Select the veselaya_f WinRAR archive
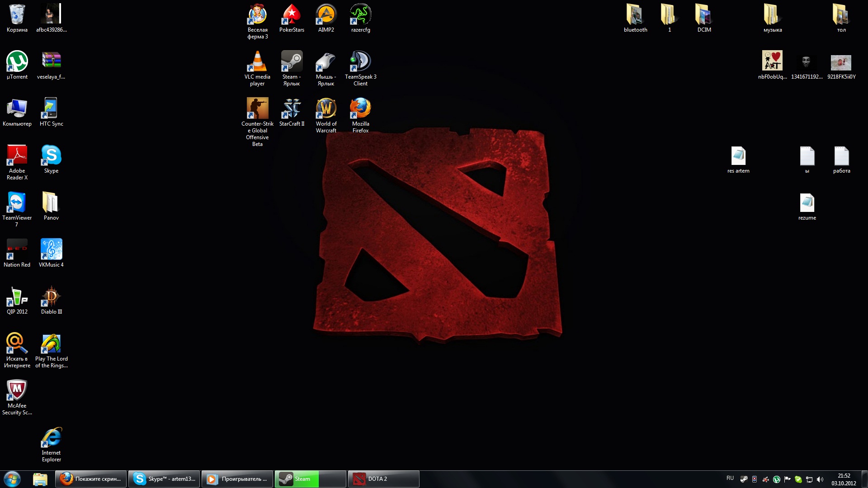This screenshot has height=488, width=868. click(x=52, y=65)
